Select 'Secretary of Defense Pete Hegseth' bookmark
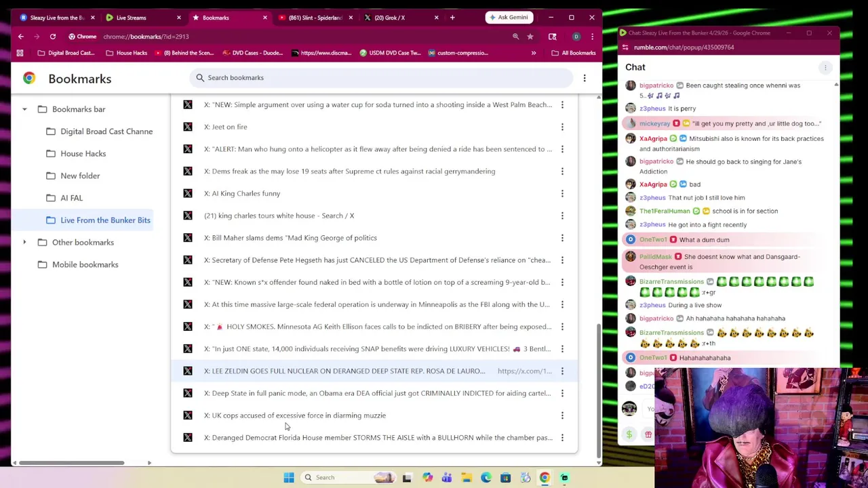868x488 pixels. coord(374,260)
